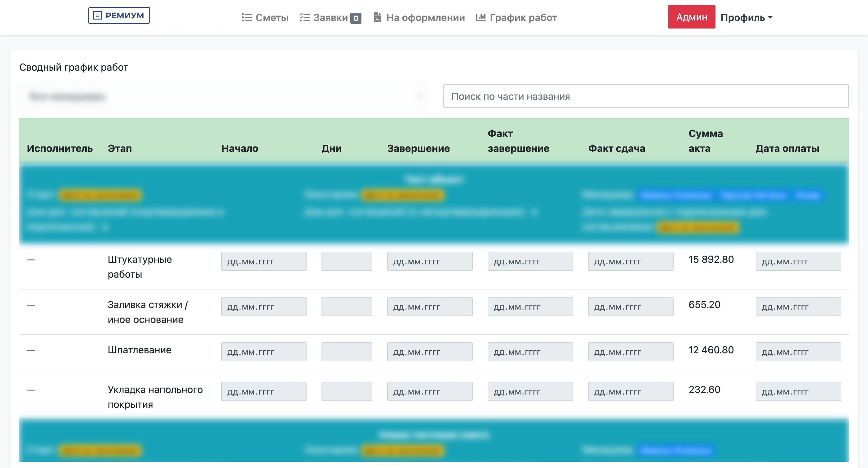868x468 pixels.
Task: Set Факт завершение for Заливка стяжки row
Action: 530,306
